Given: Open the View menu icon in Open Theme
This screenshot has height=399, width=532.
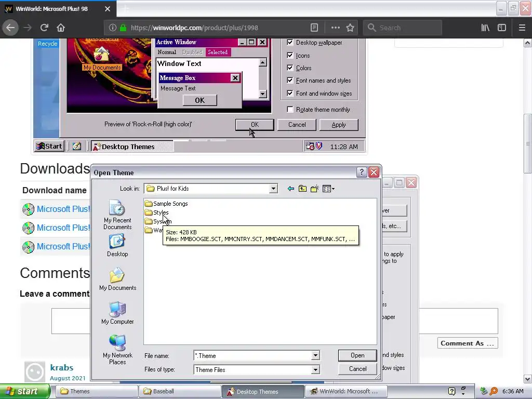Looking at the screenshot, I should pos(328,189).
